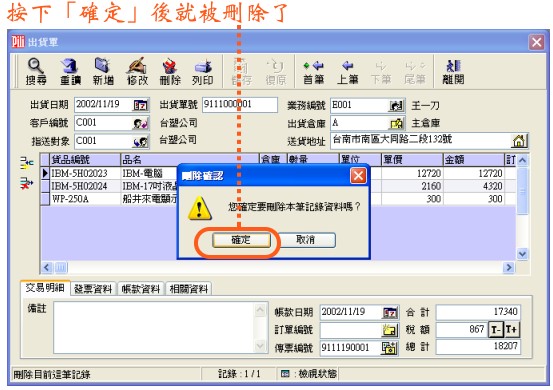Click the 新增 add record icon
Image resolution: width=553 pixels, height=390 pixels.
[x=103, y=72]
